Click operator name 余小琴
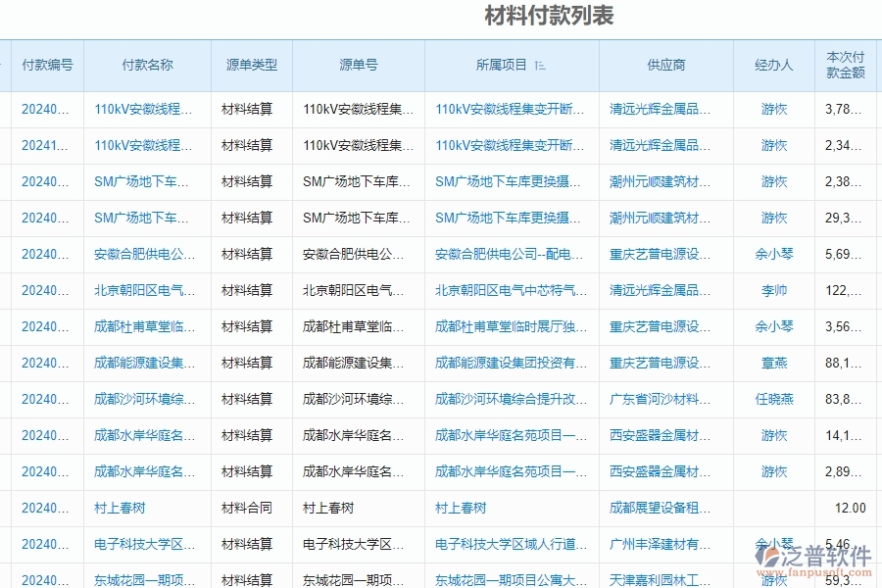This screenshot has width=882, height=588. click(x=773, y=254)
